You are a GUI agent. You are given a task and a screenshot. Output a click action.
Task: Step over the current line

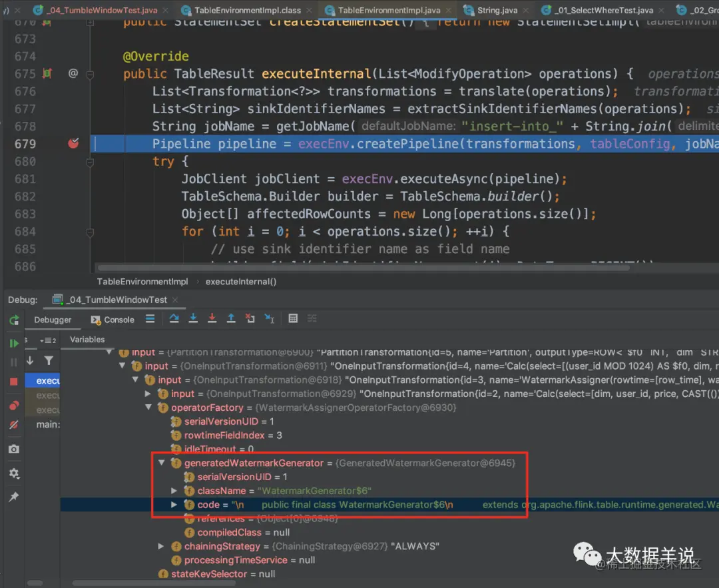(x=174, y=318)
